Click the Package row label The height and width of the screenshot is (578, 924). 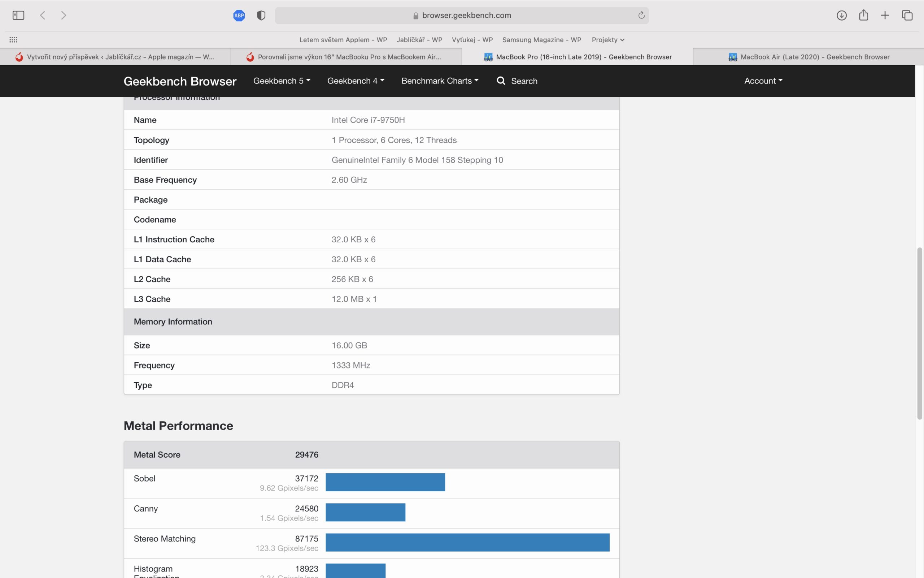pyautogui.click(x=151, y=199)
